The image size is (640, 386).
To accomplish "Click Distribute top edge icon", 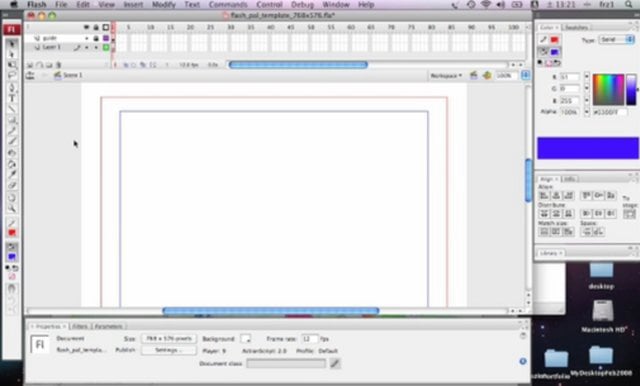I will click(544, 213).
